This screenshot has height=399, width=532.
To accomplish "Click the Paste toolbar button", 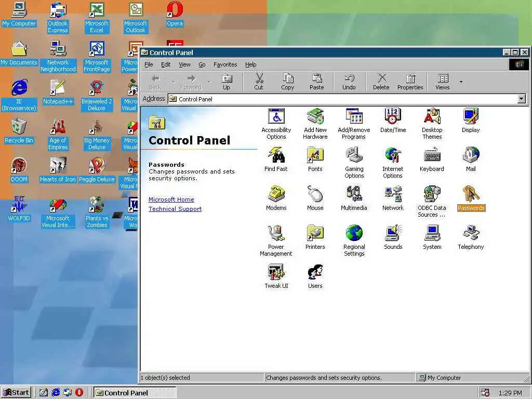I will pyautogui.click(x=316, y=82).
